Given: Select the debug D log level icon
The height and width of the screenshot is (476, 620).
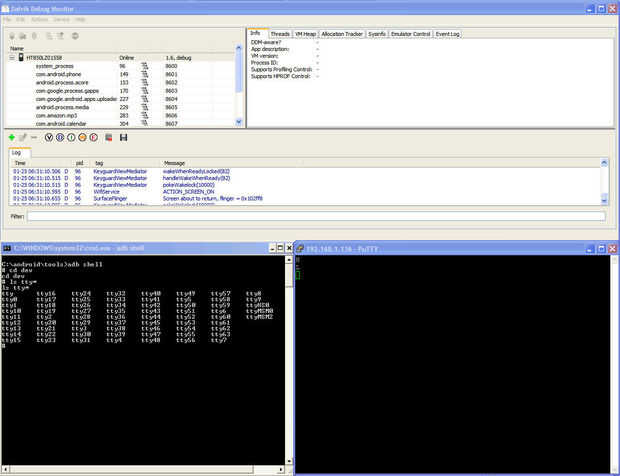Looking at the screenshot, I should click(x=60, y=138).
